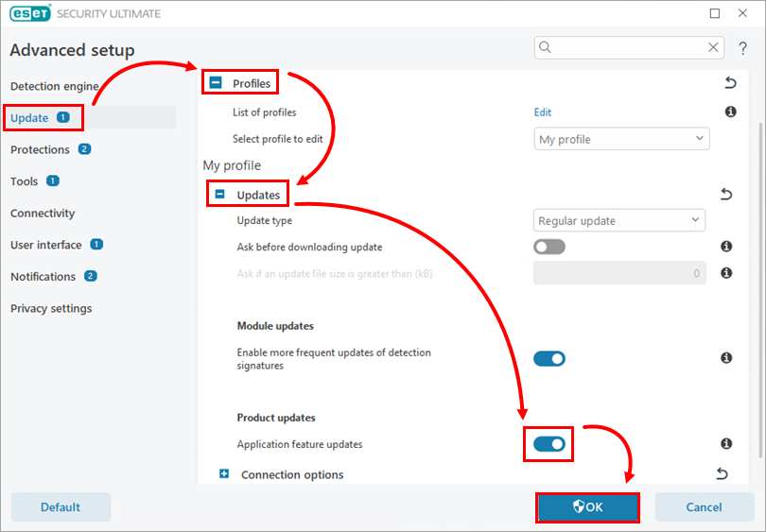Toggle Application feature updates switch
The width and height of the screenshot is (766, 532).
coord(549,444)
